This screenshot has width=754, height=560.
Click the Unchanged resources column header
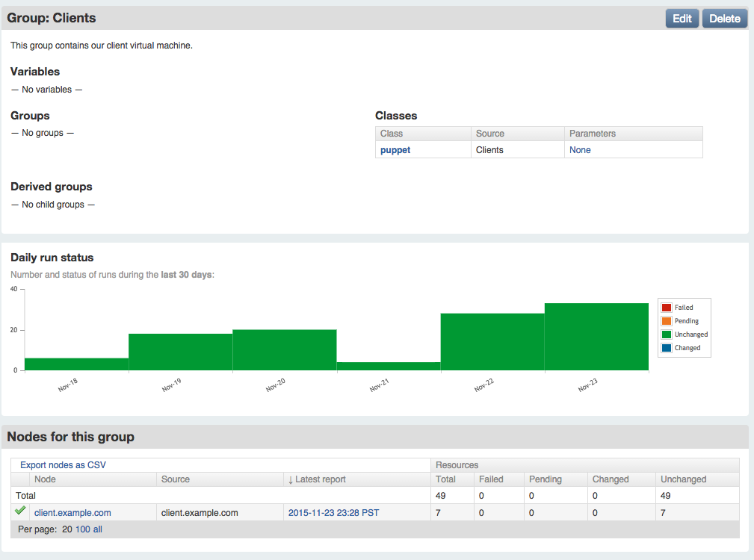(683, 479)
